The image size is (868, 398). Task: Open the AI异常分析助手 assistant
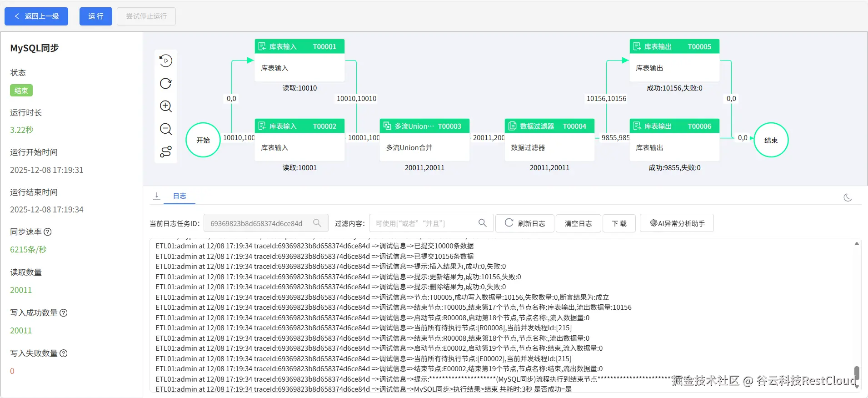coord(677,223)
